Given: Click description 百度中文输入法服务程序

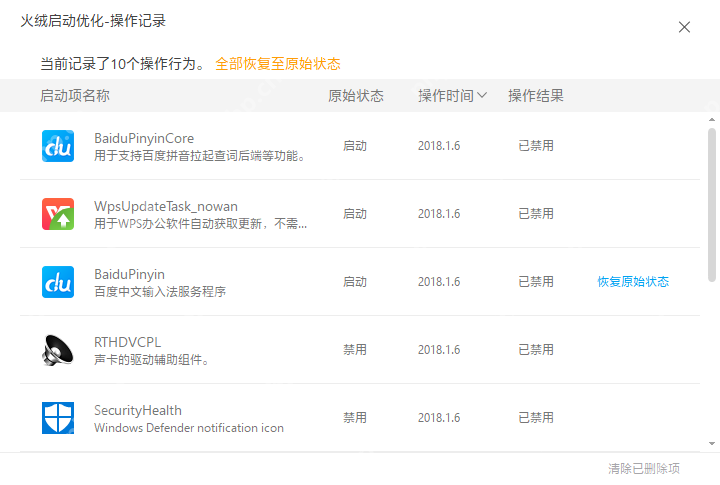Looking at the screenshot, I should 160,292.
